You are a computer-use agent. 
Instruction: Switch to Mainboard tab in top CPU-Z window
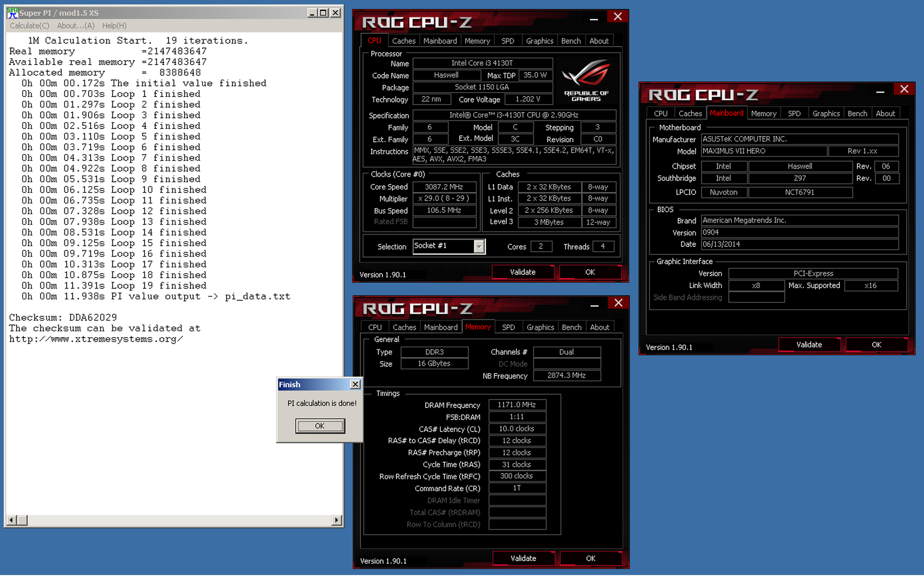(440, 41)
